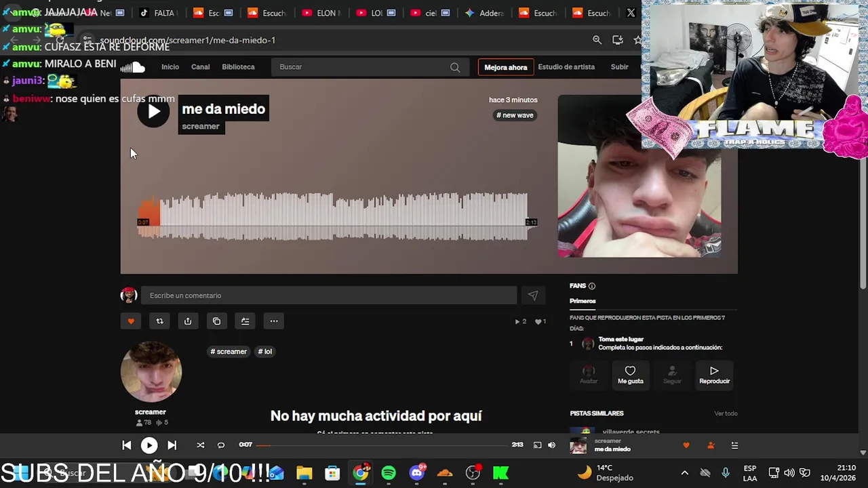Click the '# screamer' tag

click(x=229, y=352)
